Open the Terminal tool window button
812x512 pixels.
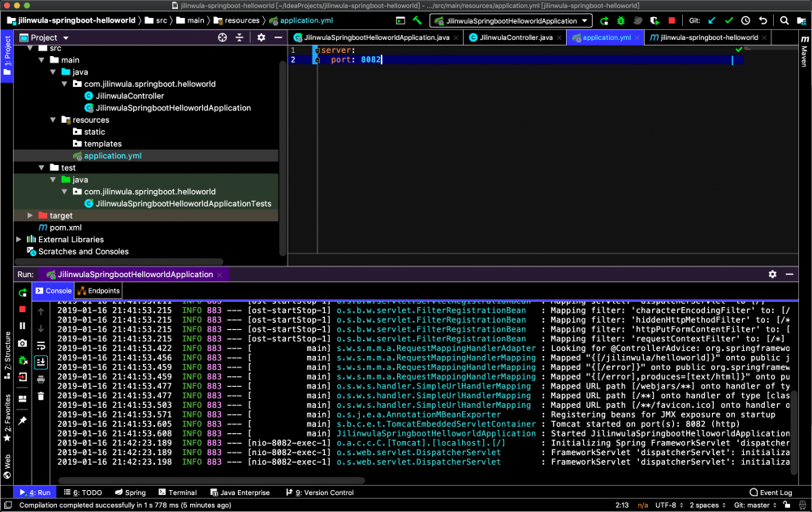click(176, 492)
